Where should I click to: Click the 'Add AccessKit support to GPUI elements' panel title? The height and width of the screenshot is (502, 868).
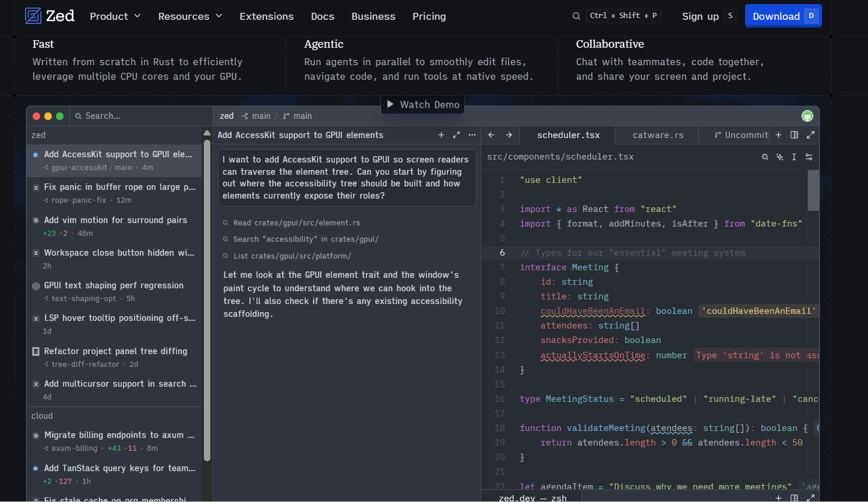301,135
